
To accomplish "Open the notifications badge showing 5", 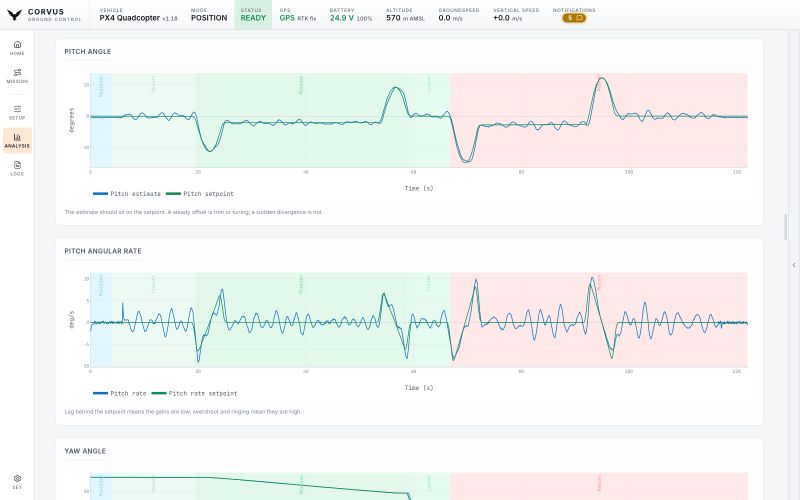I will pyautogui.click(x=574, y=18).
